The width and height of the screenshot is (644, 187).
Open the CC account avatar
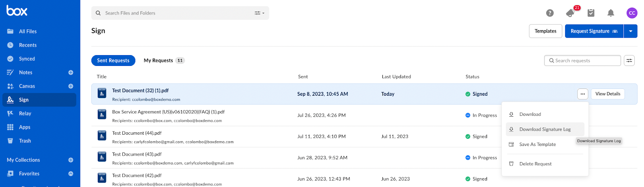[632, 13]
